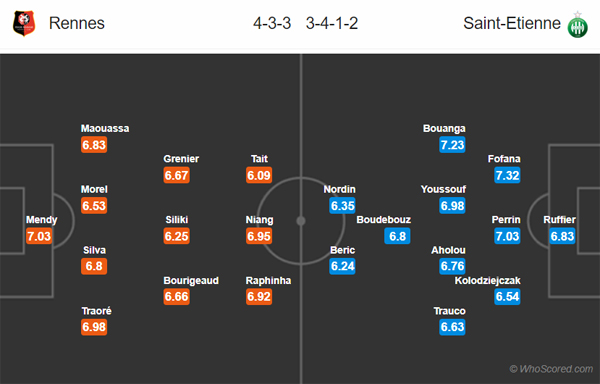
Task: Click the 4-3-3 formation label
Action: [x=272, y=23]
